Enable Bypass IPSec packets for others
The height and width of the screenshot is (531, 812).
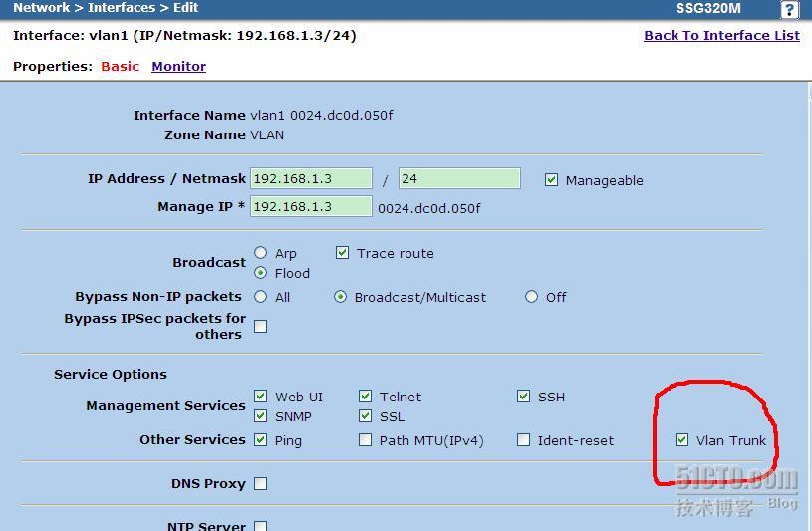point(261,326)
